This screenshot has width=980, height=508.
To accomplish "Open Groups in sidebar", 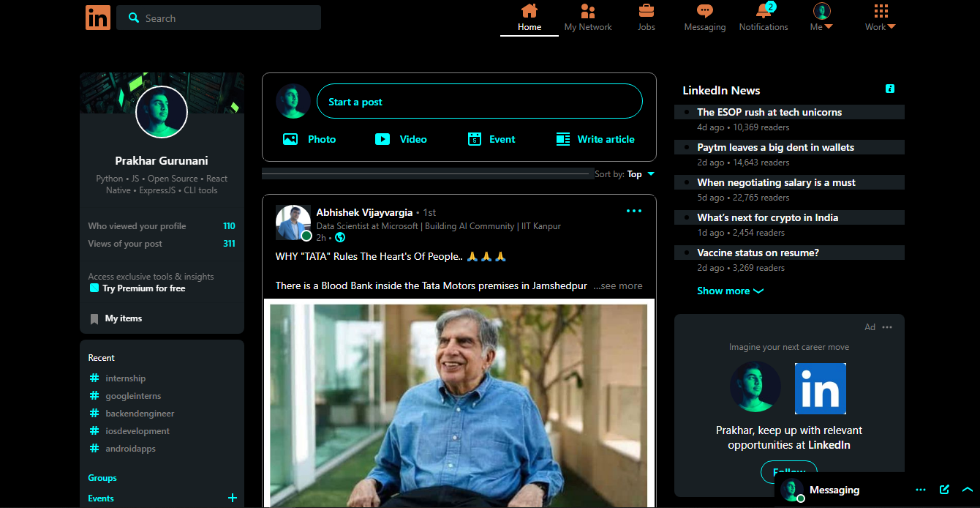I will click(102, 478).
